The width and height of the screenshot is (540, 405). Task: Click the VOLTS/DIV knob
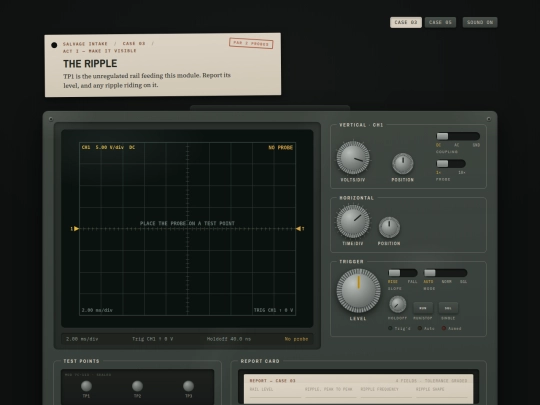point(353,158)
